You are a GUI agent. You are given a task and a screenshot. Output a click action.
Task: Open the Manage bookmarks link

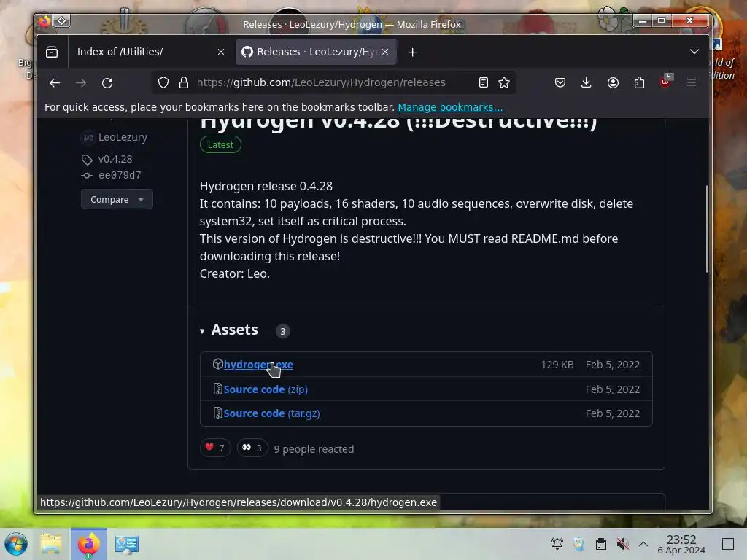click(x=450, y=108)
